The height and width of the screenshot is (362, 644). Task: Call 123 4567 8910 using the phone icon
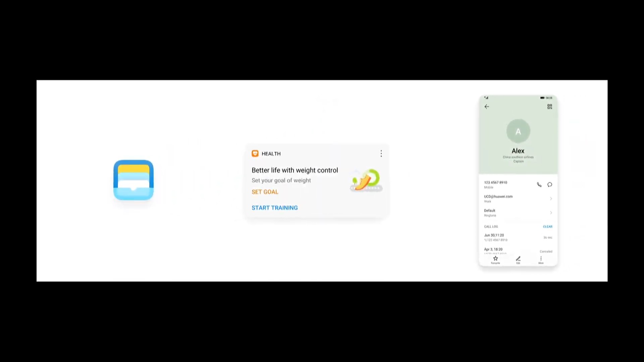click(x=539, y=185)
